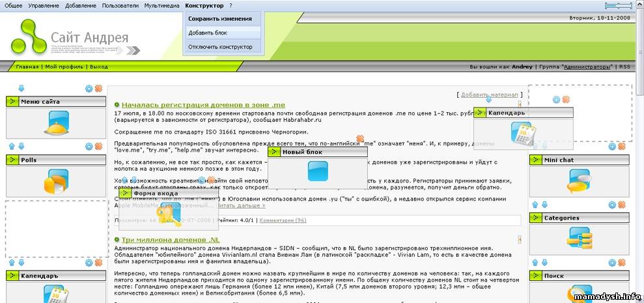Select Отключить конструктор menu option
Viewport: 644px width, 303px height.
coord(220,47)
